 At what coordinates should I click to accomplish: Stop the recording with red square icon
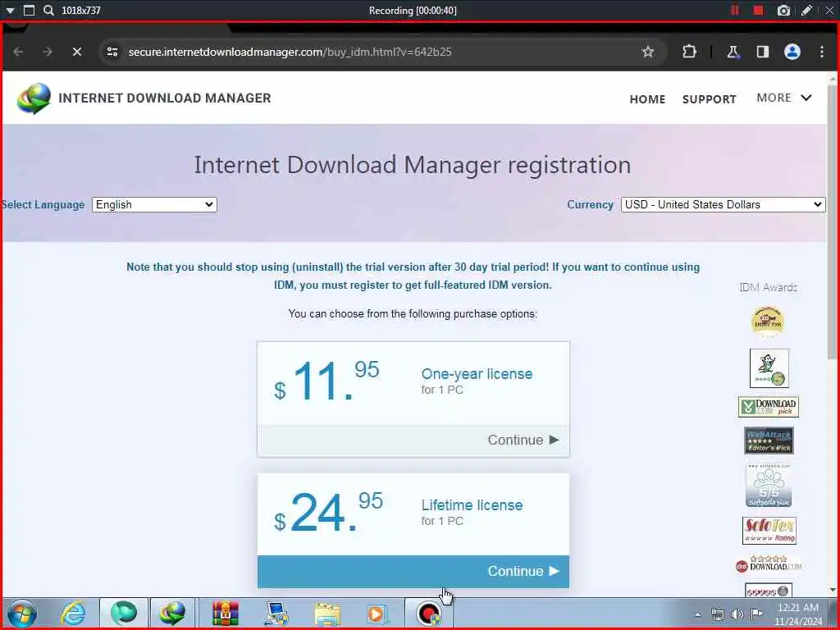point(758,10)
